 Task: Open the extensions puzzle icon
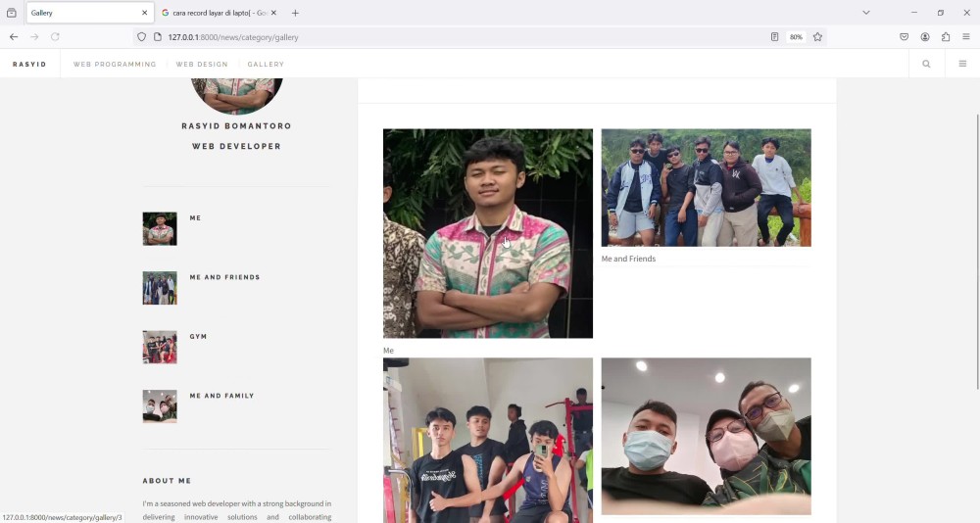pyautogui.click(x=946, y=37)
